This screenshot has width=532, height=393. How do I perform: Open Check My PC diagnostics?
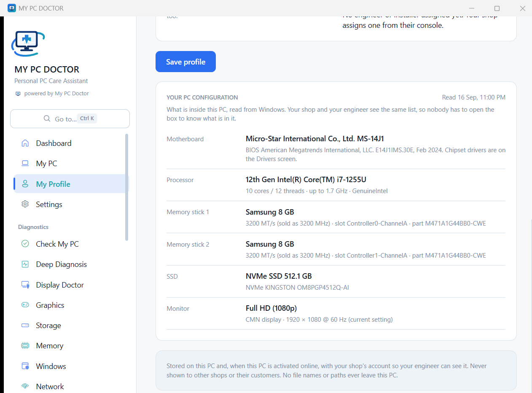tap(70, 244)
